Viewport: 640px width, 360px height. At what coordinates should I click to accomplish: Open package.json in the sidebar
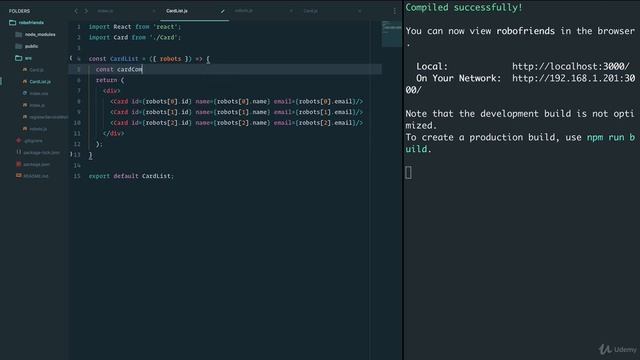click(36, 164)
